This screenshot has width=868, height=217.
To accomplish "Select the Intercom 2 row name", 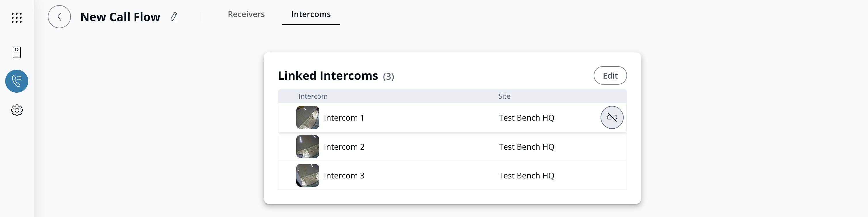I will pyautogui.click(x=344, y=147).
